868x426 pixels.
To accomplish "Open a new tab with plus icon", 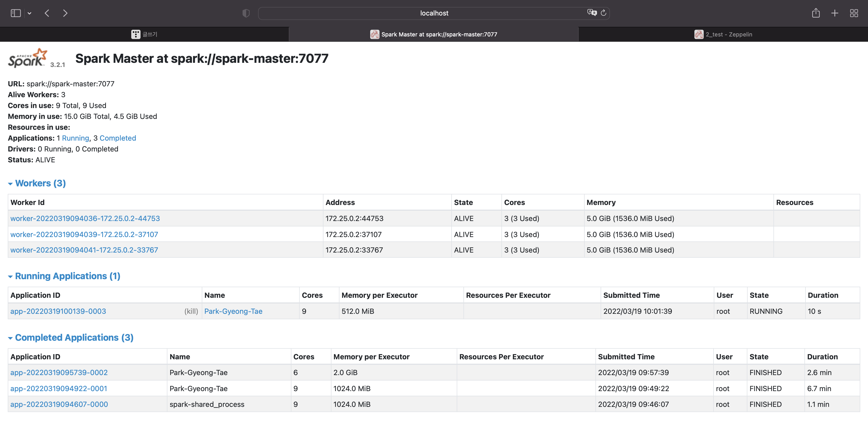I will coord(835,13).
